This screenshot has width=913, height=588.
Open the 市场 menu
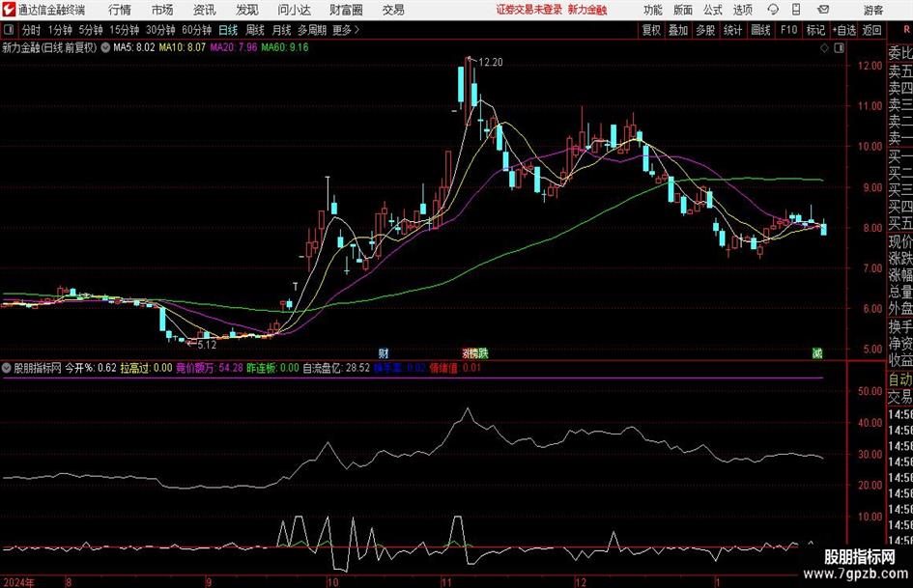[x=162, y=10]
